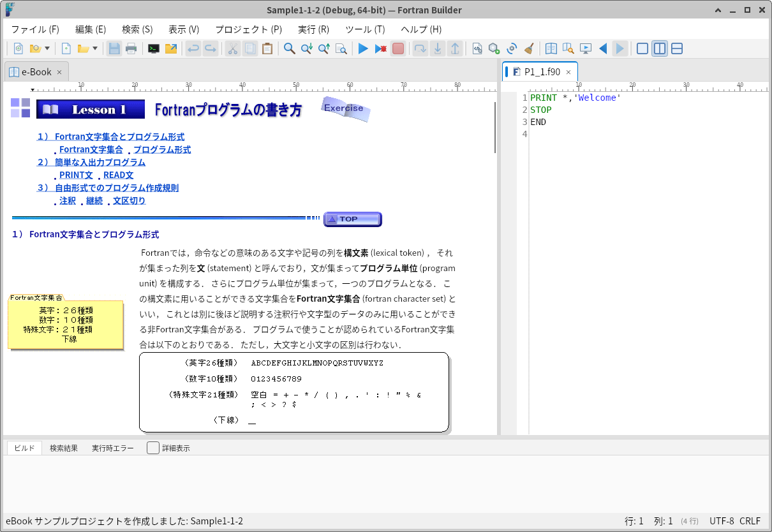Click the Step Into down-arrow icon
Screen dimensions: 772x532
[438, 48]
